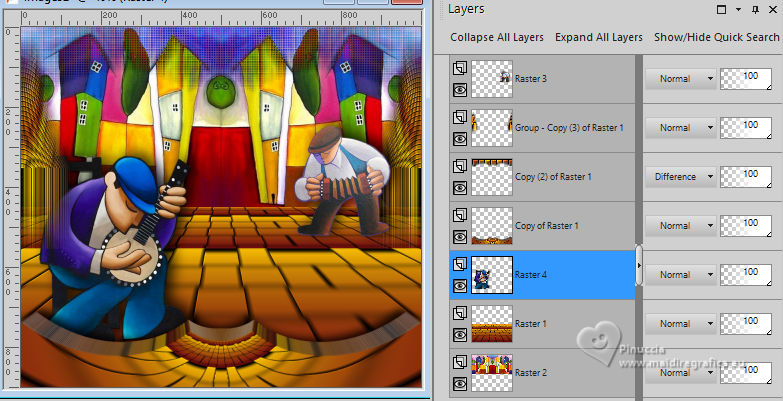Maximize the Layers palette window

(x=721, y=9)
